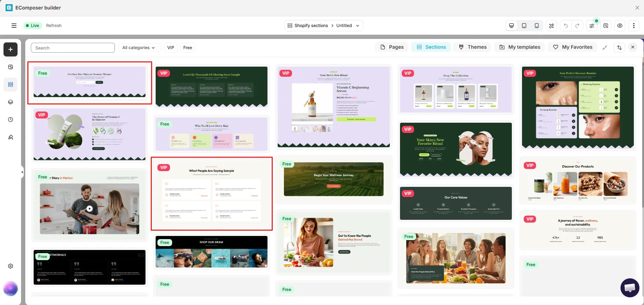Select Begin Your Wellness Journey template
The image size is (644, 305).
click(x=333, y=179)
